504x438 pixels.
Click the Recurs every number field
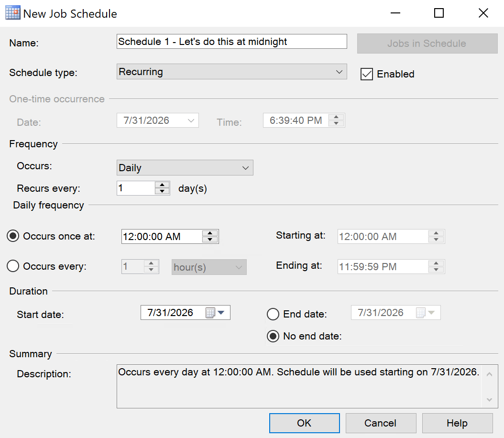136,188
